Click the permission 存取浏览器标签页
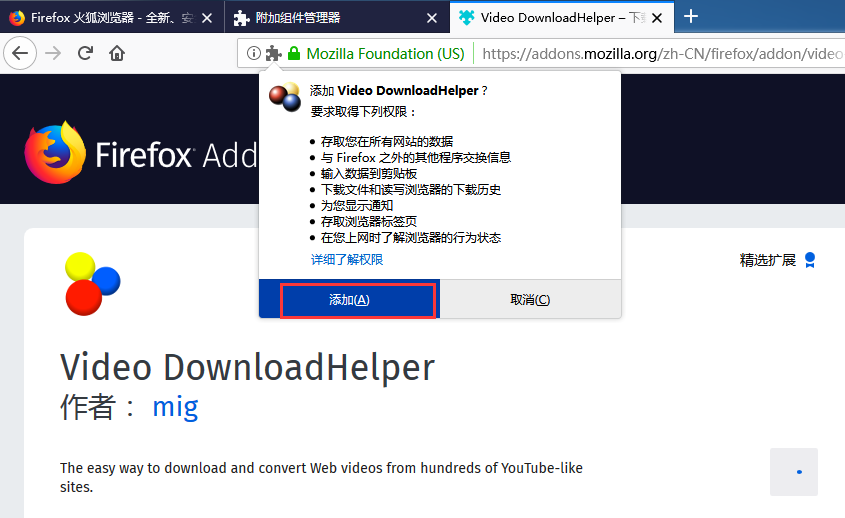 click(369, 222)
